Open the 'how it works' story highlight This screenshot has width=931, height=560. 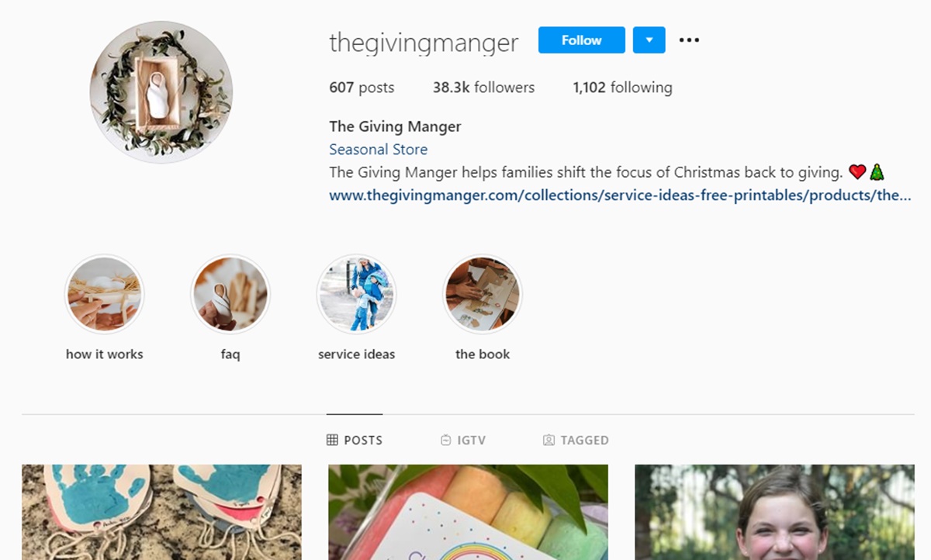104,294
